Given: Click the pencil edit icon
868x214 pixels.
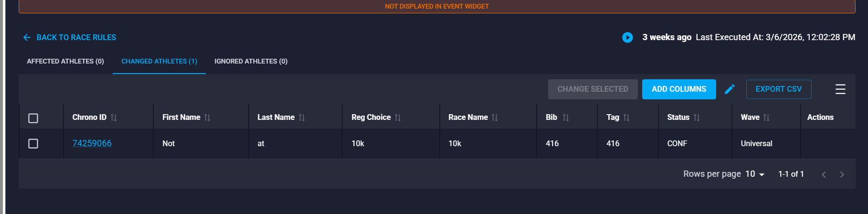Looking at the screenshot, I should pyautogui.click(x=730, y=89).
